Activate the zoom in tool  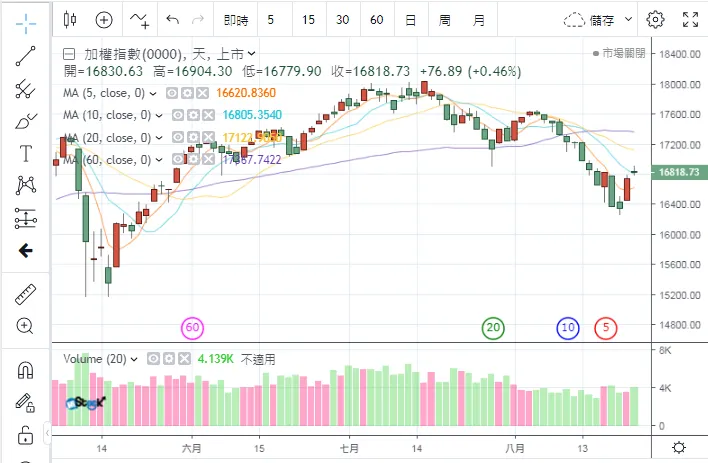click(25, 326)
